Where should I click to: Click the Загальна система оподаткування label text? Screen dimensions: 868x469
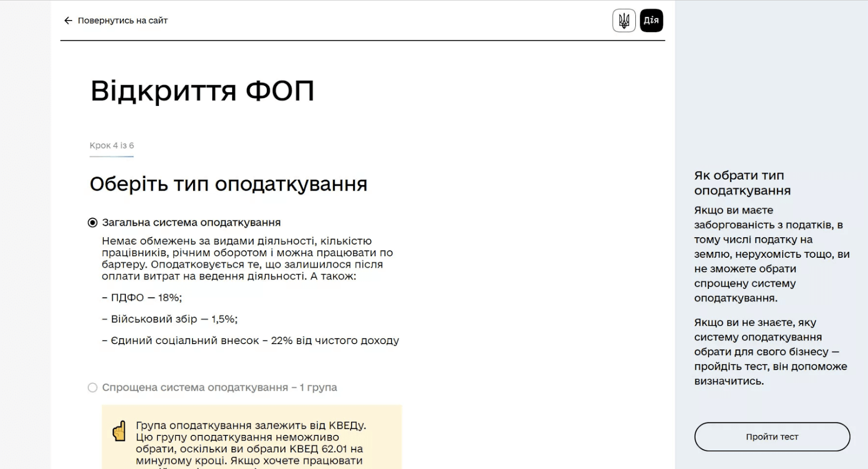[191, 223]
